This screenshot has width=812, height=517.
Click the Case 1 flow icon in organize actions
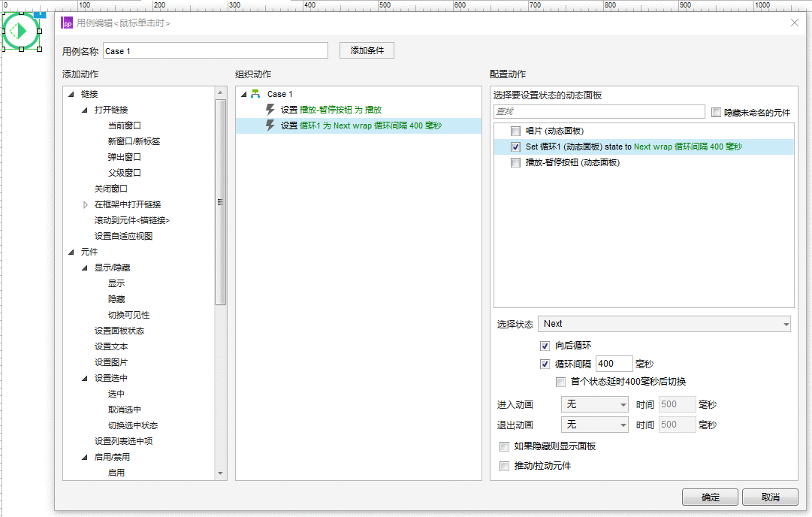tap(255, 94)
